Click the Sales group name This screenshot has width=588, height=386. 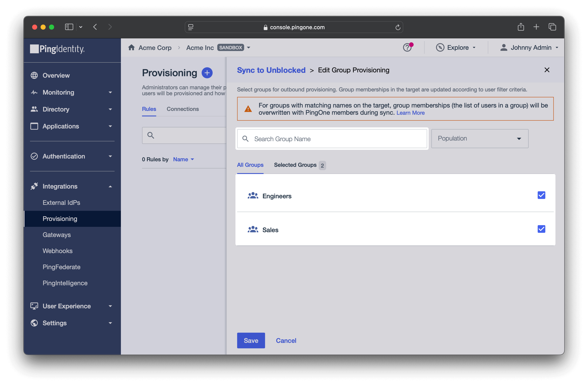(x=270, y=230)
